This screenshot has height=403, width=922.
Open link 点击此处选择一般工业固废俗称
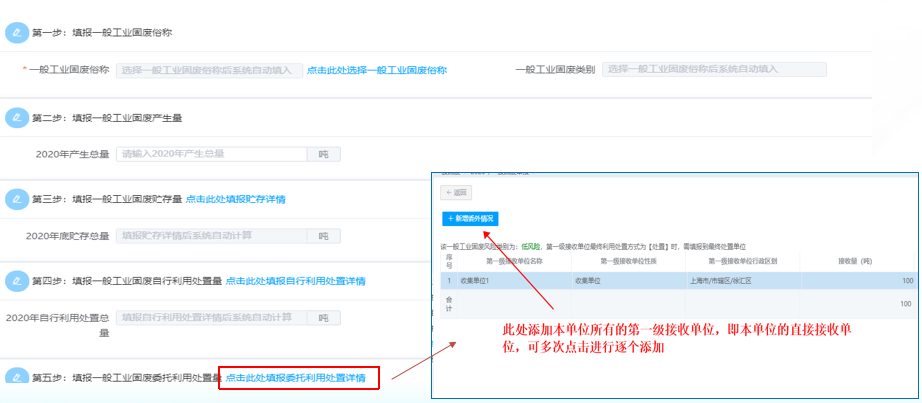click(376, 70)
